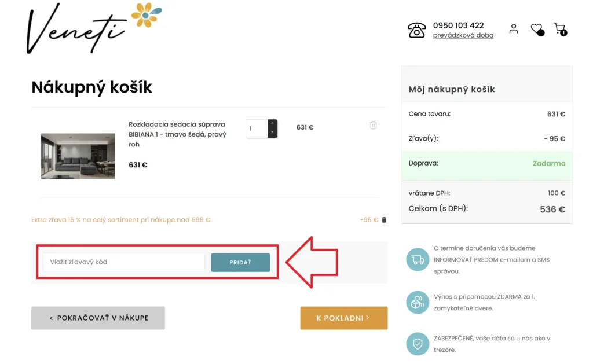Click the shield security info icon
593x364 pixels.
pos(418,344)
